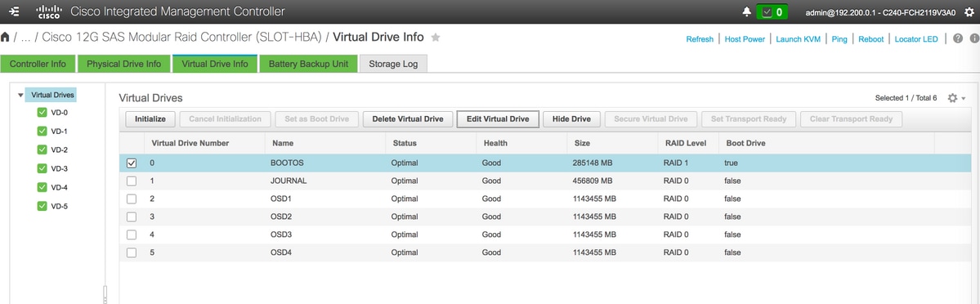Click the Launch KVM link
The height and width of the screenshot is (304, 980).
[798, 38]
